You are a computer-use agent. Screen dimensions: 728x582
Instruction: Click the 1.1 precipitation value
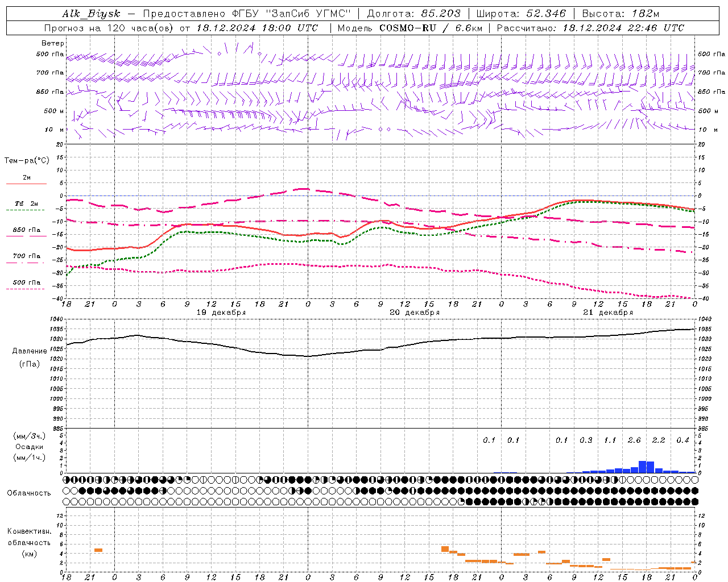click(610, 440)
